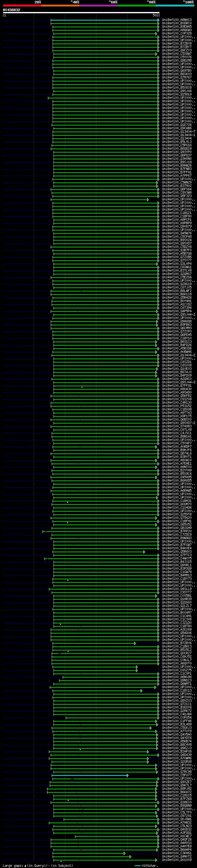Select hit UniRef100_B6K118
Image resolution: width=197 pixels, height=868 pixels.
[177, 294]
